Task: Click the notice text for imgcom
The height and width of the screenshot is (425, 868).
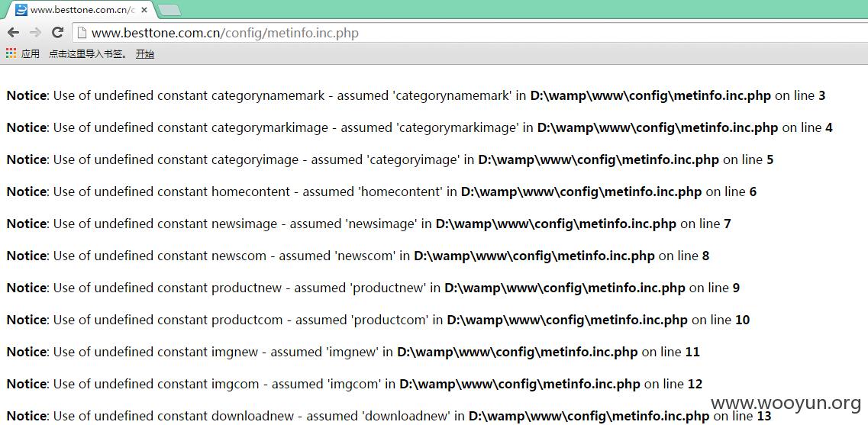Action: point(354,385)
